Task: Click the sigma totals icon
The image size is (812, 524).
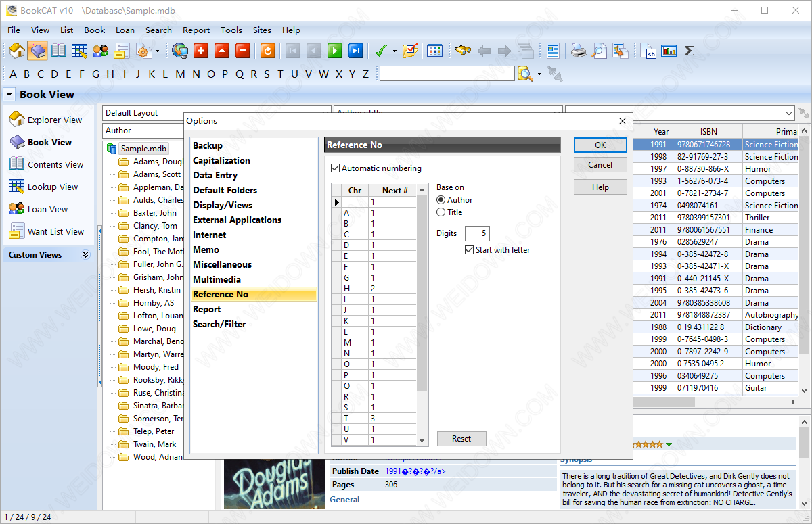Action: pyautogui.click(x=690, y=51)
